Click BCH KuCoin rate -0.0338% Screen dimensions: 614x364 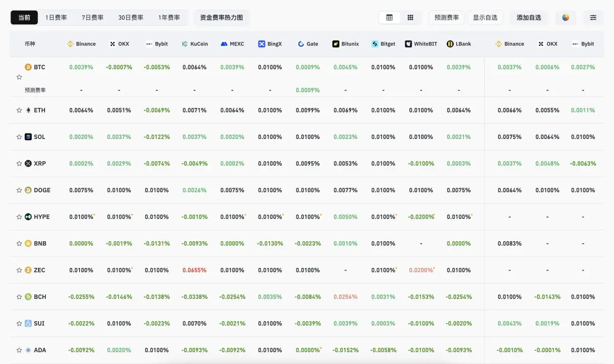tap(194, 297)
